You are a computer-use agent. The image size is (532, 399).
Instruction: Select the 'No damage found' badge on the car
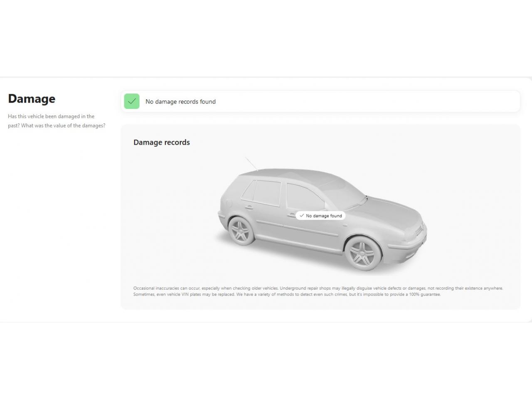pyautogui.click(x=320, y=216)
